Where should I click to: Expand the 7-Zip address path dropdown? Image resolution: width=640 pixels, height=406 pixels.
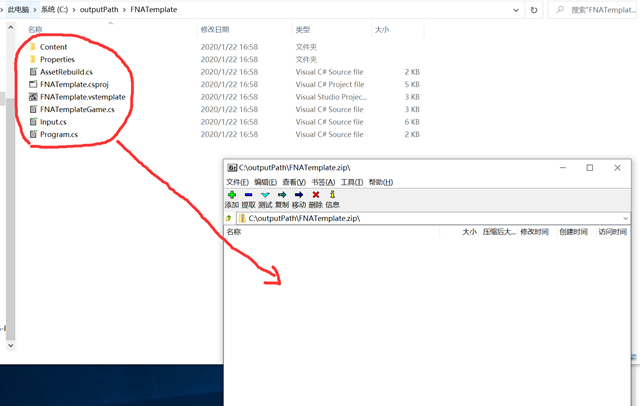point(625,218)
